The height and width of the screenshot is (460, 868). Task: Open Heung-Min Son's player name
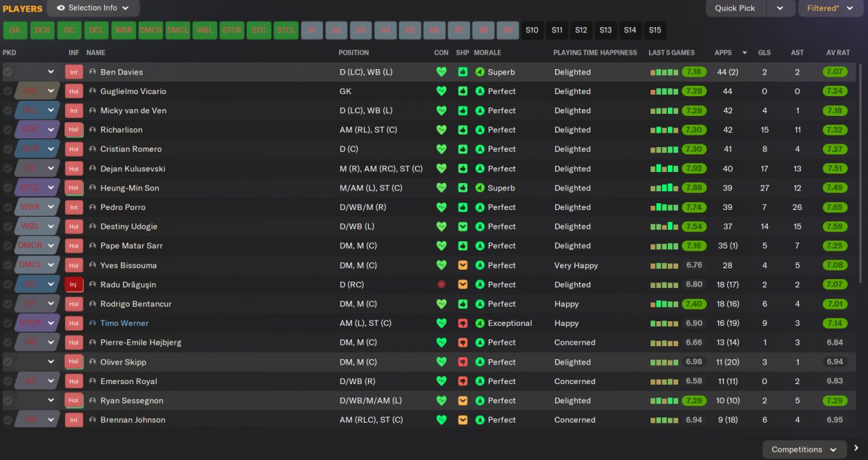[x=130, y=188]
